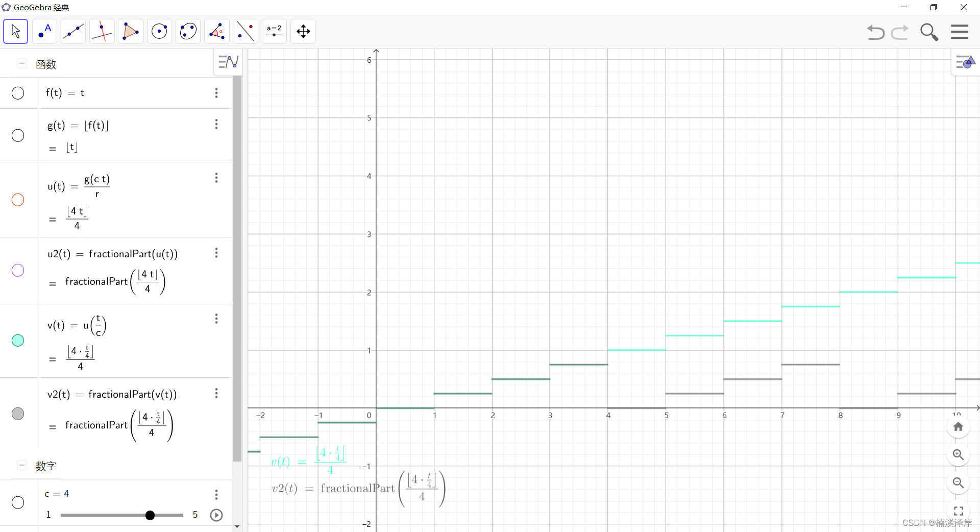Toggle visibility of g(t) floor function
The height and width of the screenshot is (532, 980).
pyautogui.click(x=18, y=135)
